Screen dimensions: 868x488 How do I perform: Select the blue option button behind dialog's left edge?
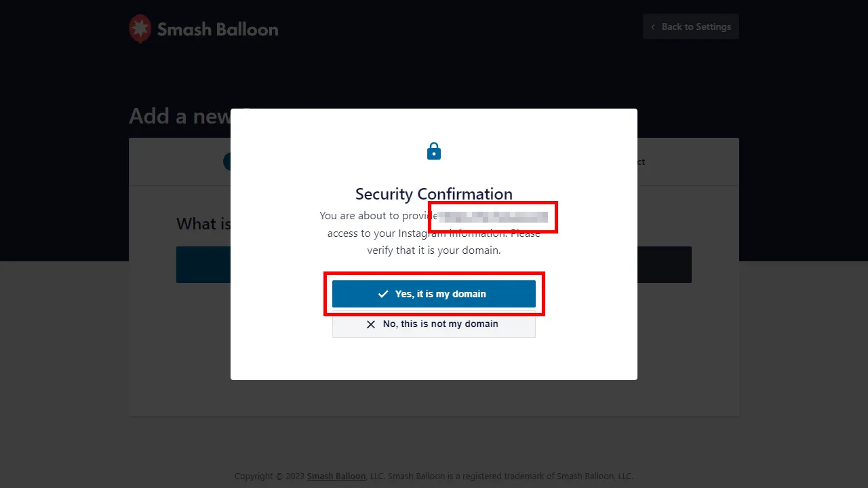coord(203,265)
